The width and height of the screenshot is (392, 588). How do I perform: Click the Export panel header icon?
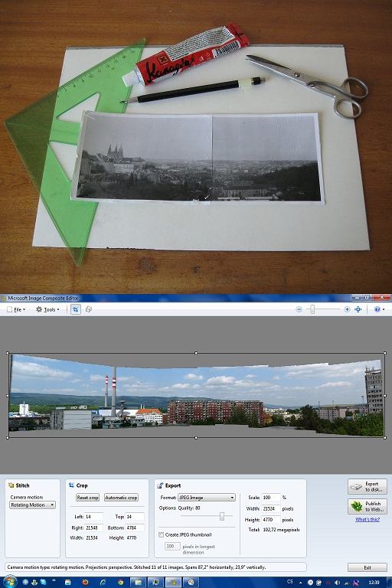pyautogui.click(x=161, y=485)
